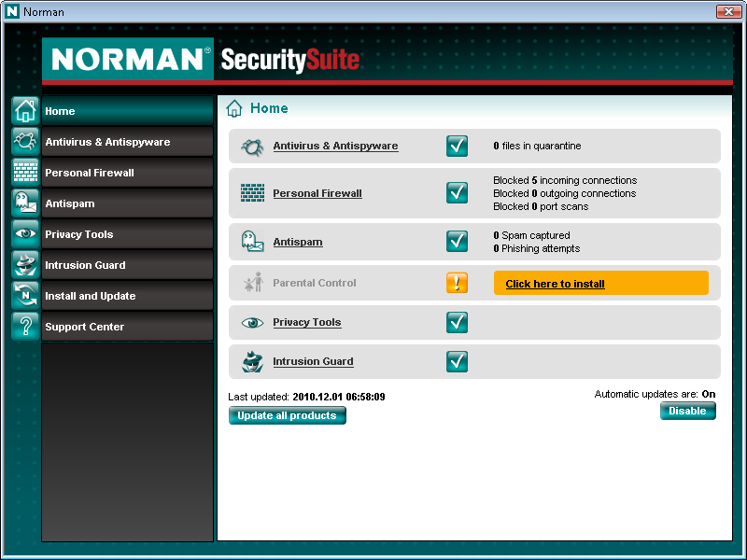
Task: Click the Home house icon in sidebar
Action: (x=25, y=111)
